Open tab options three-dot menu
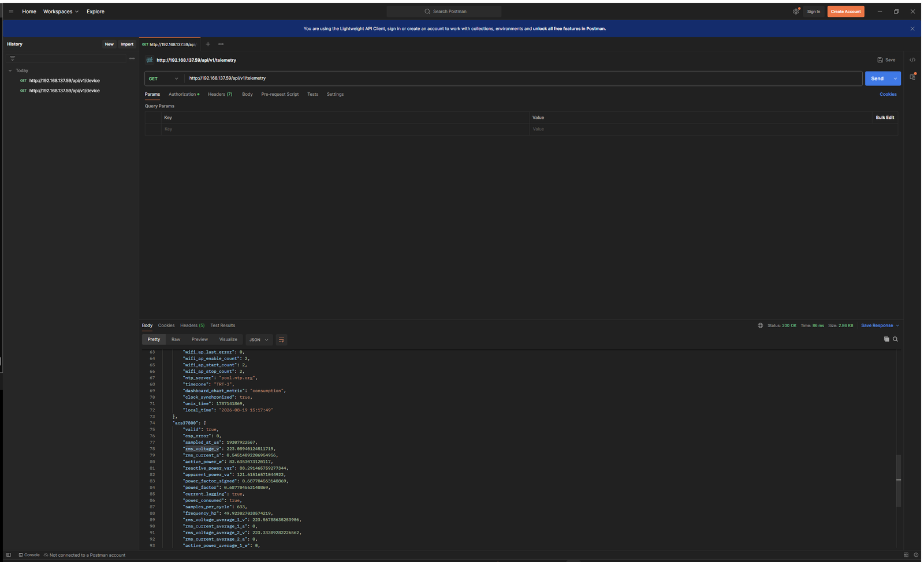The image size is (924, 562). point(221,44)
